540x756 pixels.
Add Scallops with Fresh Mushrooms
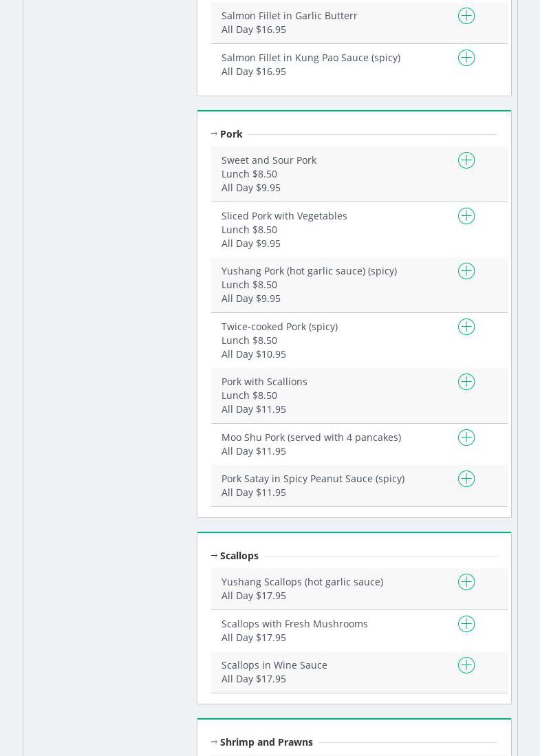click(466, 624)
